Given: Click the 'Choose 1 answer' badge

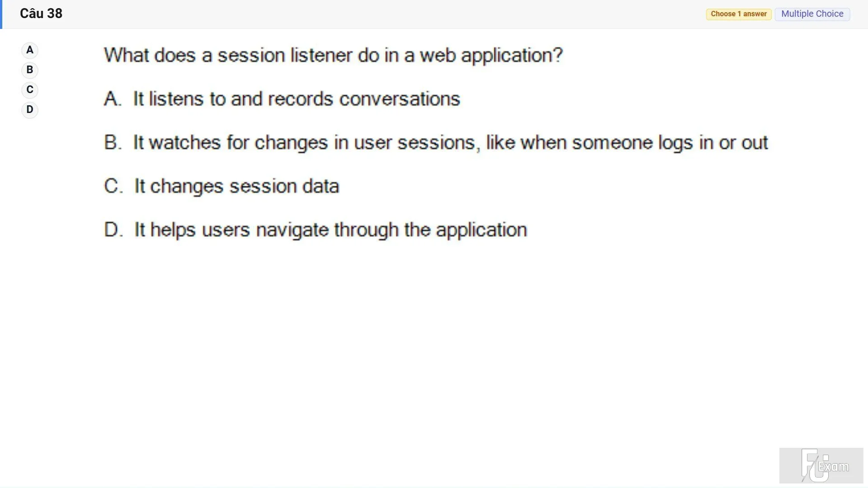Looking at the screenshot, I should click(x=739, y=14).
